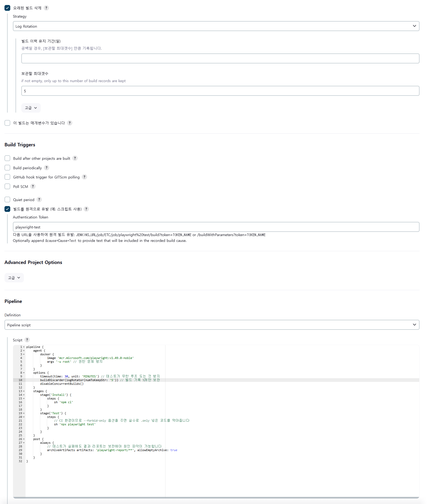The image size is (429, 504).
Task: Click the Authentication Token input field
Action: point(216,227)
